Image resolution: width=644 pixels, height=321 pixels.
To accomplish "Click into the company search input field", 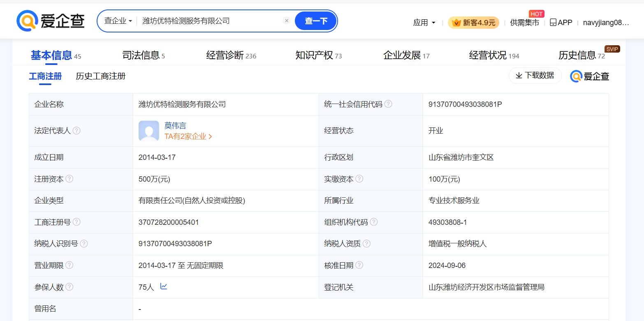I will point(210,21).
